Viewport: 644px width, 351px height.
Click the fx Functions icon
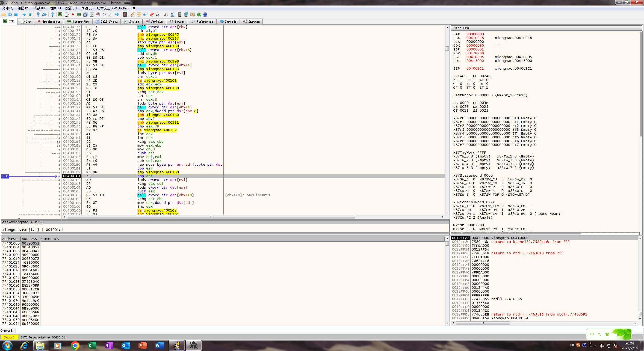coord(158,14)
